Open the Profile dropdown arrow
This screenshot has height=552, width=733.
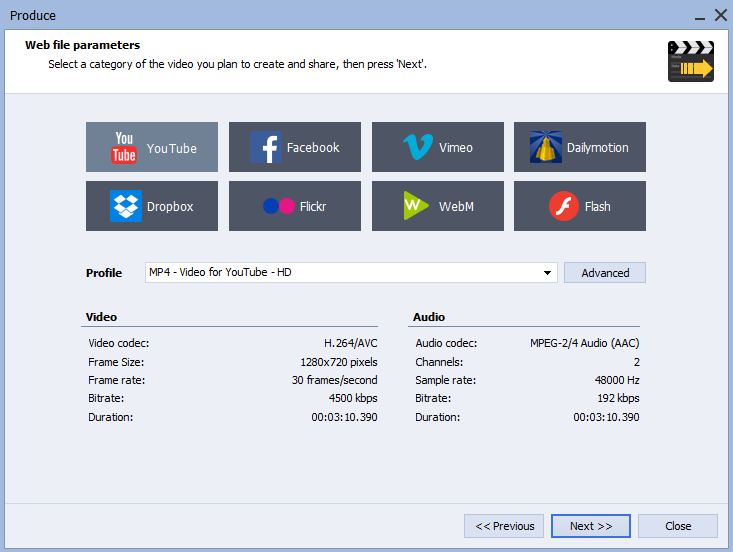[x=548, y=273]
